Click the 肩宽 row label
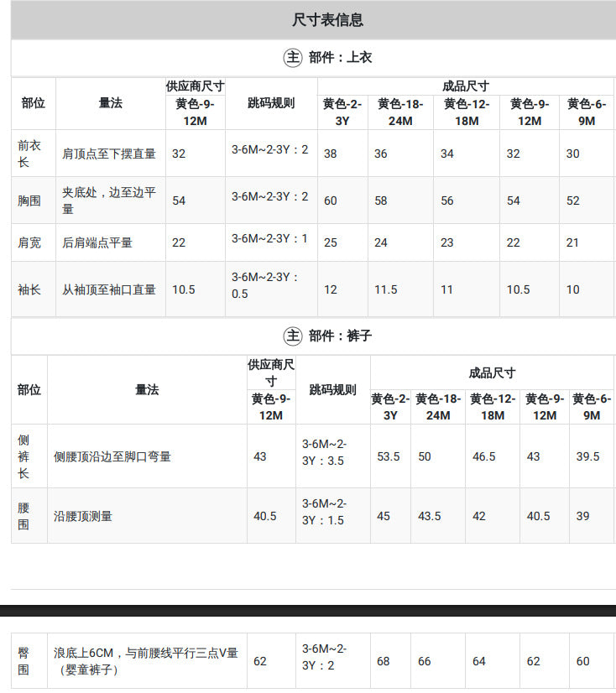Image resolution: width=616 pixels, height=693 pixels. tap(29, 242)
